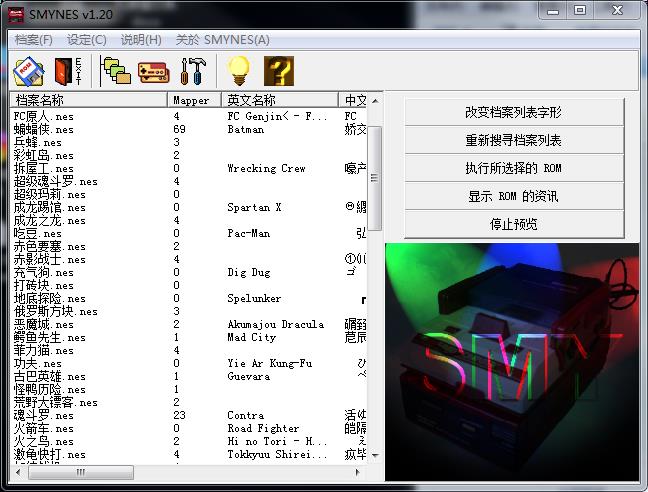Sort by the Mapper column header

pyautogui.click(x=195, y=100)
